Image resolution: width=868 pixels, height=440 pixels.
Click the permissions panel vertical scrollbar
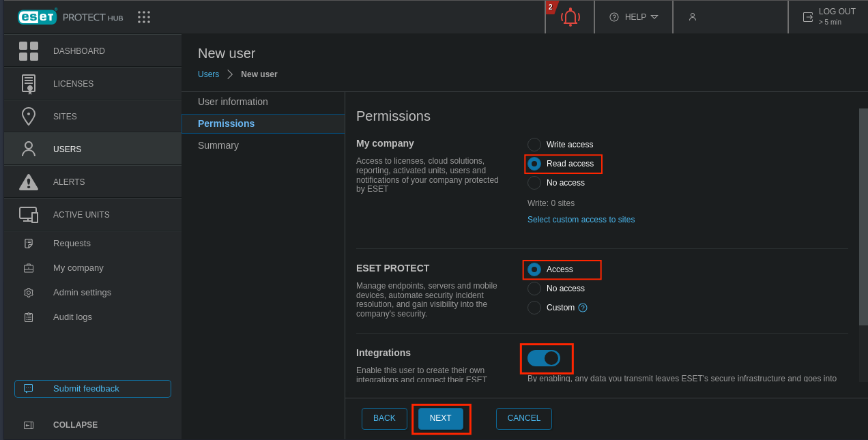coord(863,205)
